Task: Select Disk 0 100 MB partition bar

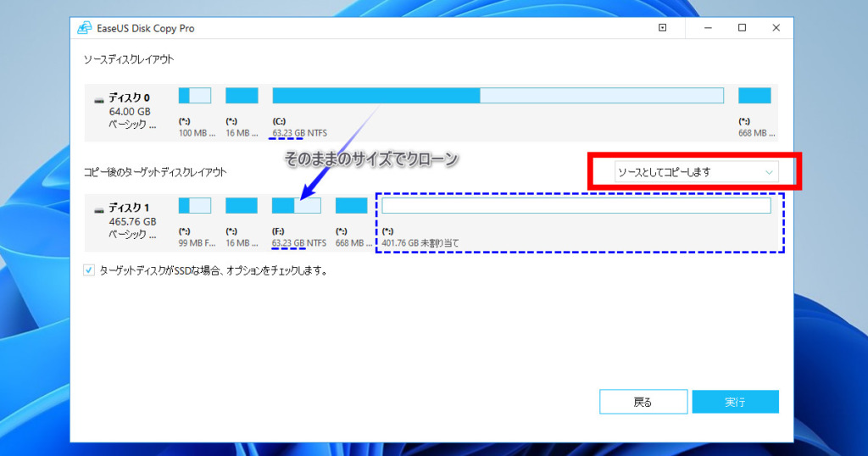Action: click(x=194, y=96)
